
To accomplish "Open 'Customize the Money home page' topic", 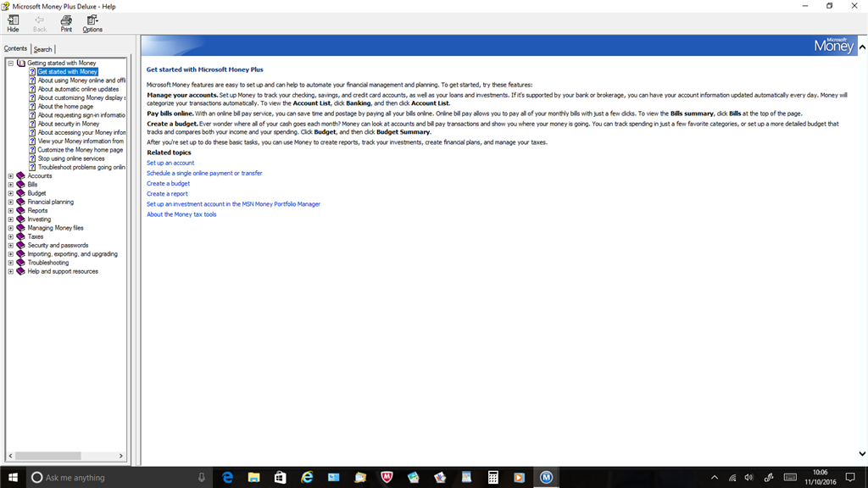I will coord(81,150).
